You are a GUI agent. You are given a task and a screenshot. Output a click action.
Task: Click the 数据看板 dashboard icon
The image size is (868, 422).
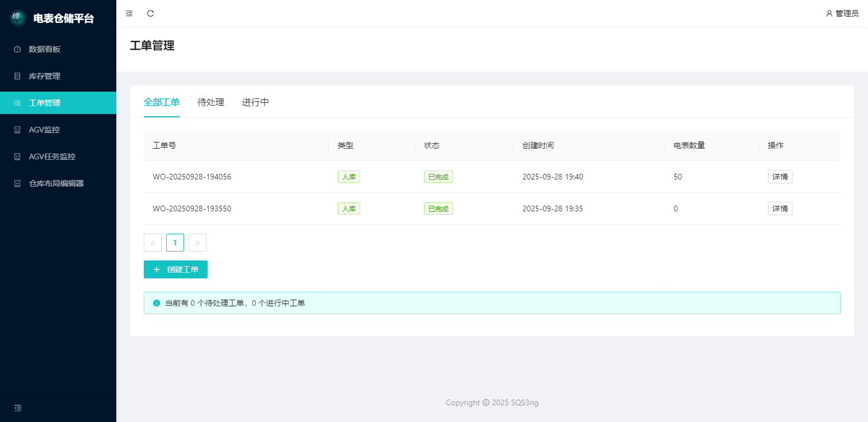17,49
